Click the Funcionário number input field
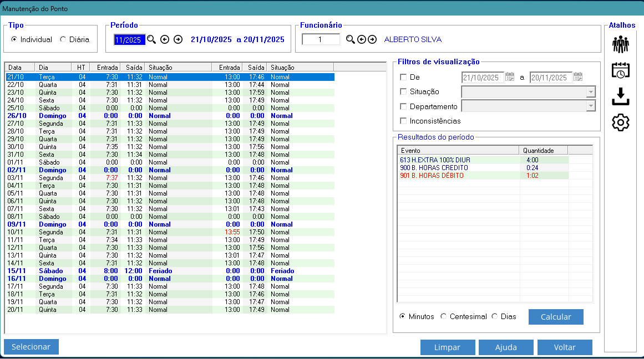This screenshot has width=644, height=359. click(x=321, y=39)
